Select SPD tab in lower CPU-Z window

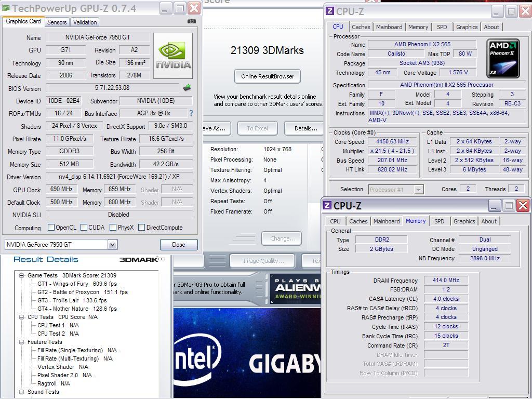(439, 221)
